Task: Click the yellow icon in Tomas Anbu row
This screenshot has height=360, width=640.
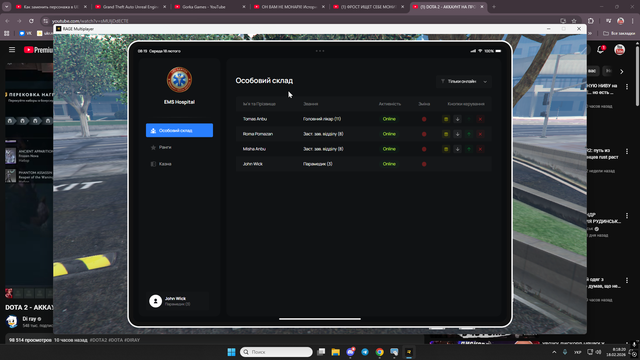Action: [446, 119]
